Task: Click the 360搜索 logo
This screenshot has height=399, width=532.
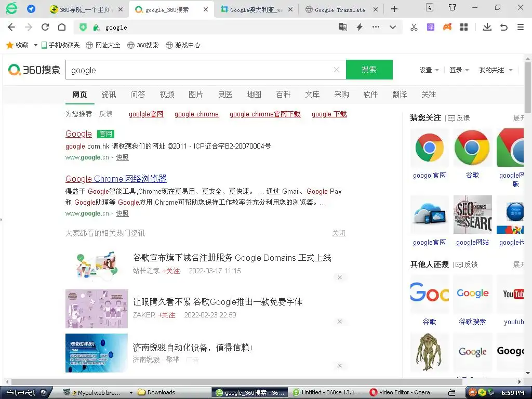Action: pos(34,70)
